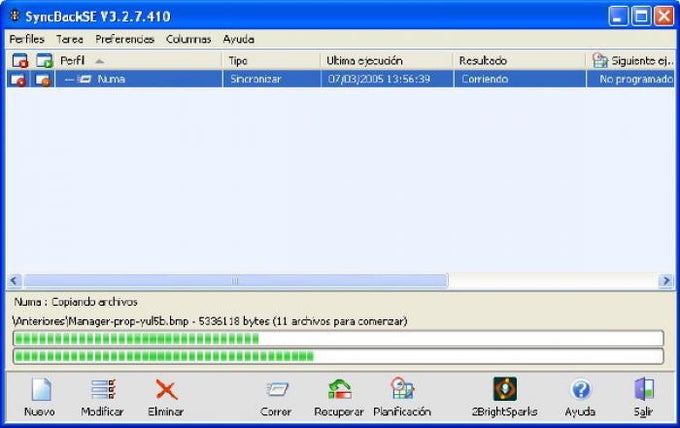This screenshot has height=428, width=680.
Task: Open the Tarea menu
Action: 70,39
